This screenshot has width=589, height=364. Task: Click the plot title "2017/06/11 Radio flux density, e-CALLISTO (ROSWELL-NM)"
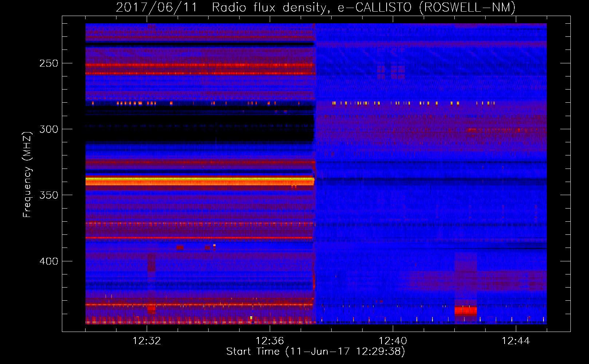pos(316,7)
